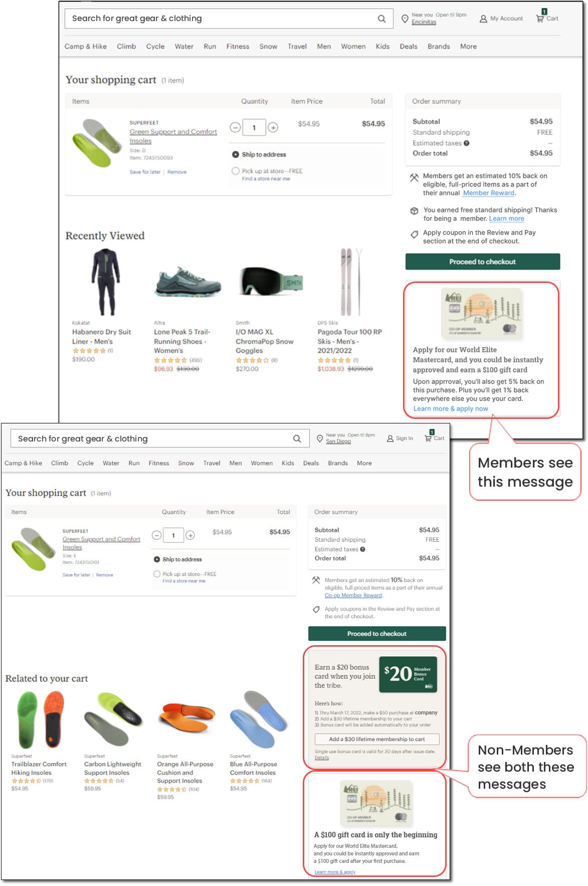Increase quantity with plus button in top cart
Viewport: 588px width, 886px height.
point(273,127)
